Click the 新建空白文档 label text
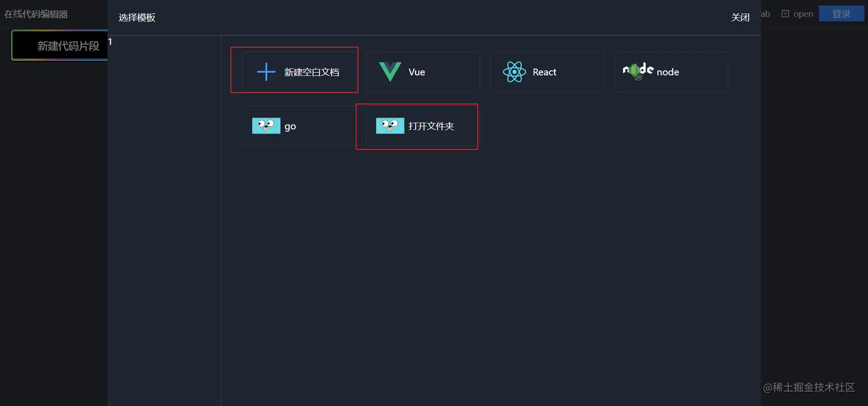 (312, 72)
